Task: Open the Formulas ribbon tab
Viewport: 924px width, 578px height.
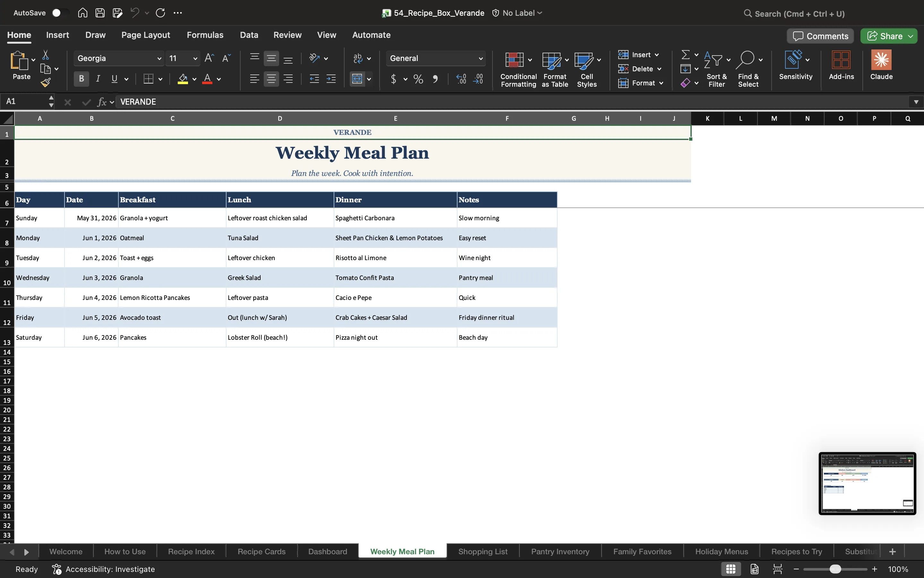Action: [205, 35]
